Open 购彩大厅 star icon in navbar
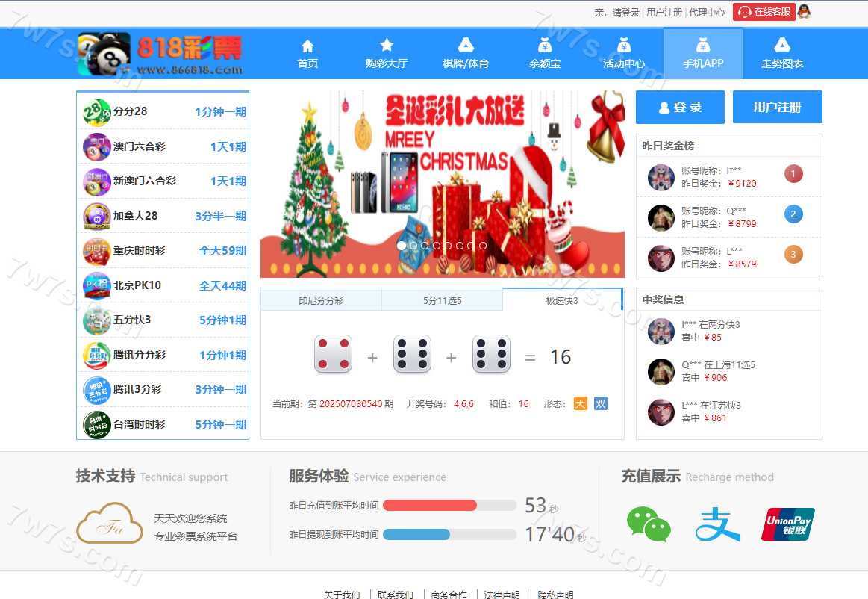The height and width of the screenshot is (599, 868). (387, 46)
